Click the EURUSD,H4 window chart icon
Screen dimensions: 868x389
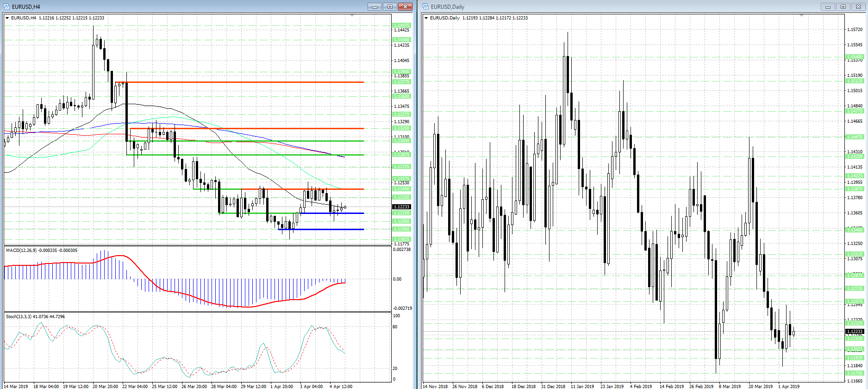click(x=6, y=6)
